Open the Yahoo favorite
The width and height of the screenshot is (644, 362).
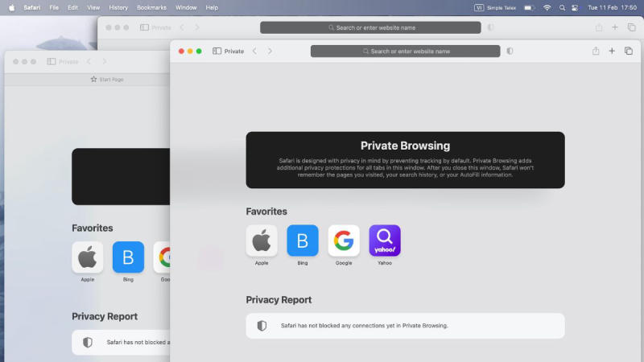point(385,241)
